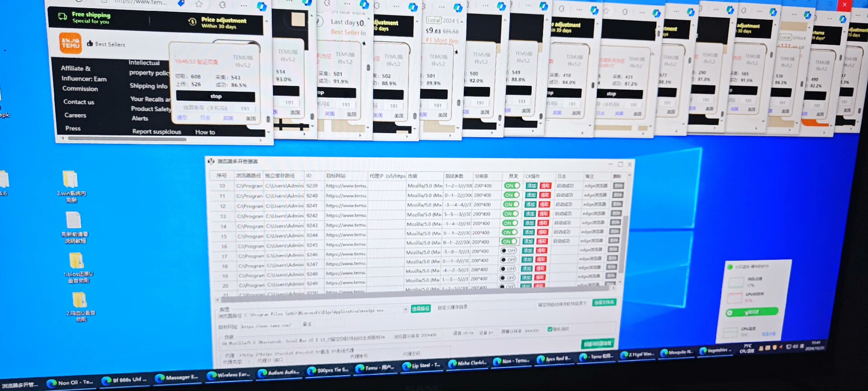Turn on the OFF switch for row 19
868x391 pixels.
click(508, 269)
